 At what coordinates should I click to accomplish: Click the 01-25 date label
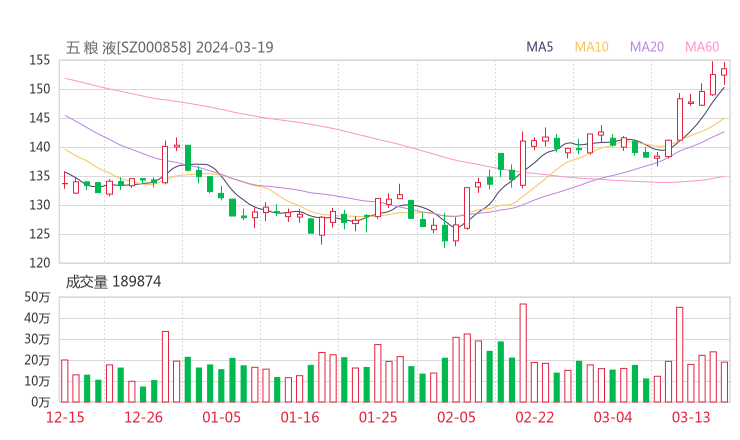(378, 417)
